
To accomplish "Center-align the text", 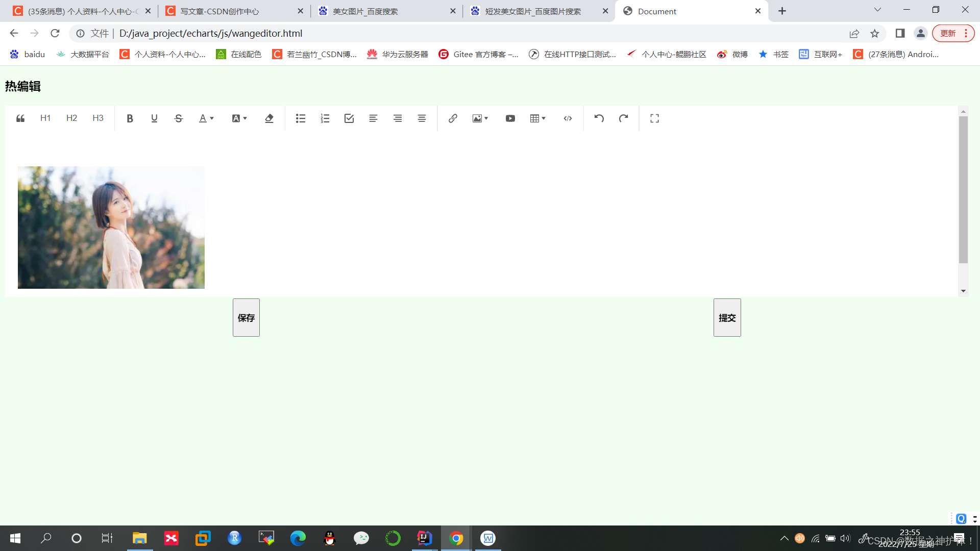I will click(x=422, y=118).
